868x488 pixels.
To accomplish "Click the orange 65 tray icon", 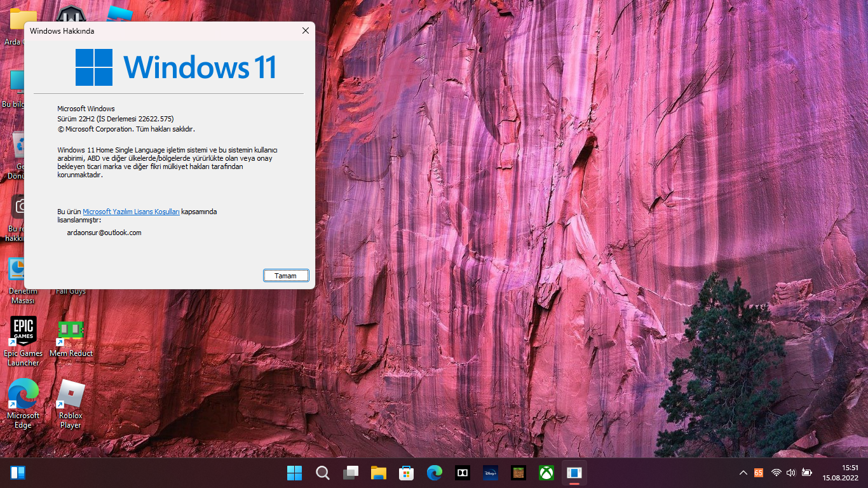I will point(759,473).
